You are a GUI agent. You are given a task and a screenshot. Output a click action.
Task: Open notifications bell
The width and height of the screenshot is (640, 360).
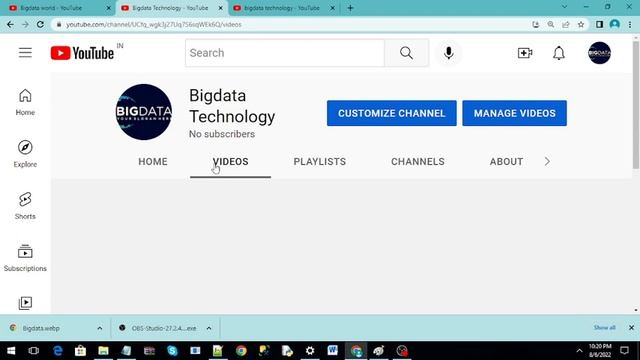coord(559,53)
